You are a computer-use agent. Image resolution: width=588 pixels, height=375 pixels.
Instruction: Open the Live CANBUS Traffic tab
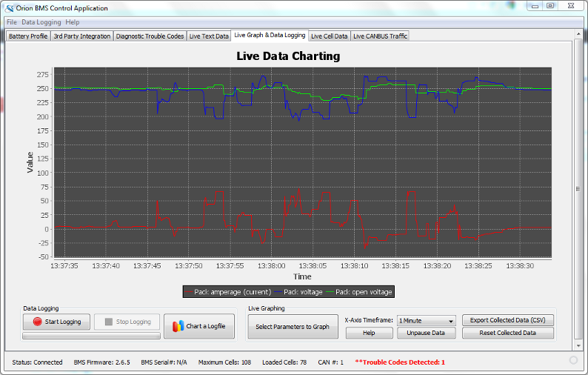380,36
